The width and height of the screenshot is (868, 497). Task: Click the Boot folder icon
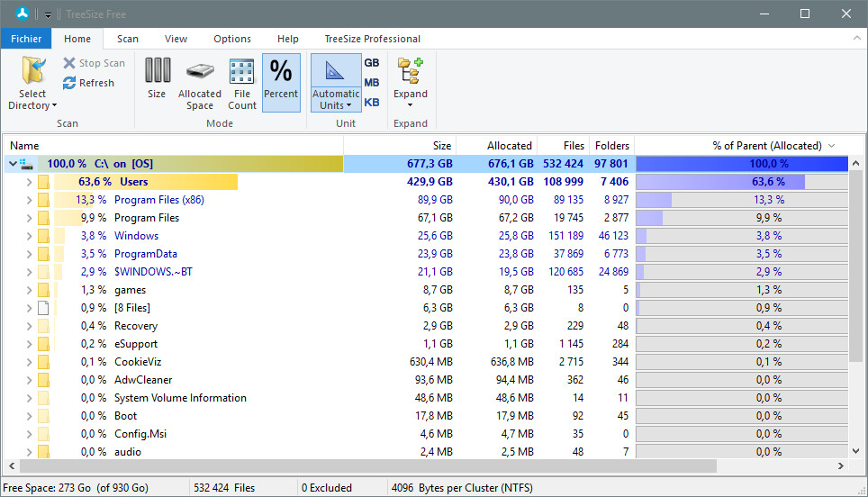coord(44,416)
